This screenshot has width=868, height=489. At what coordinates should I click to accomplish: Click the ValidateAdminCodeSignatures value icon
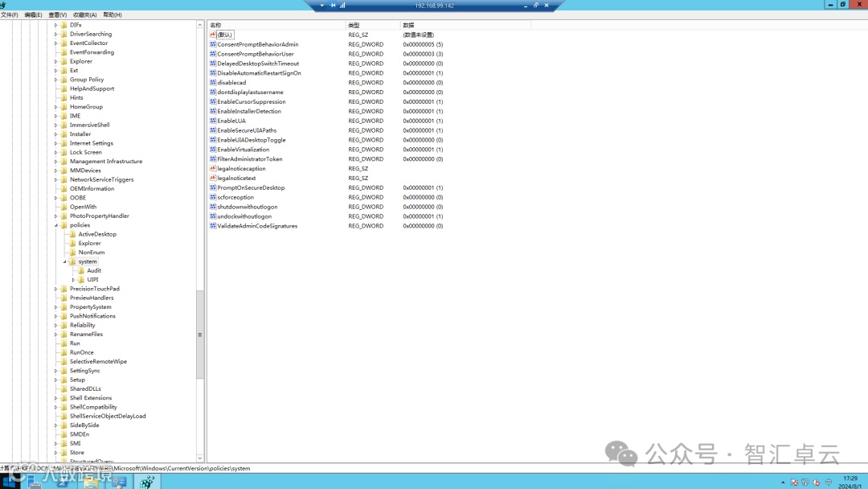[x=212, y=226]
